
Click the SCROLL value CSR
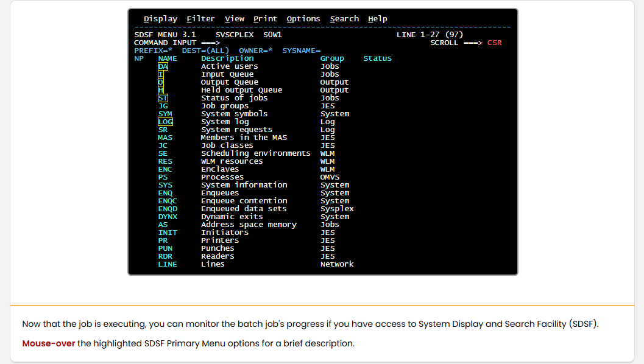(495, 43)
